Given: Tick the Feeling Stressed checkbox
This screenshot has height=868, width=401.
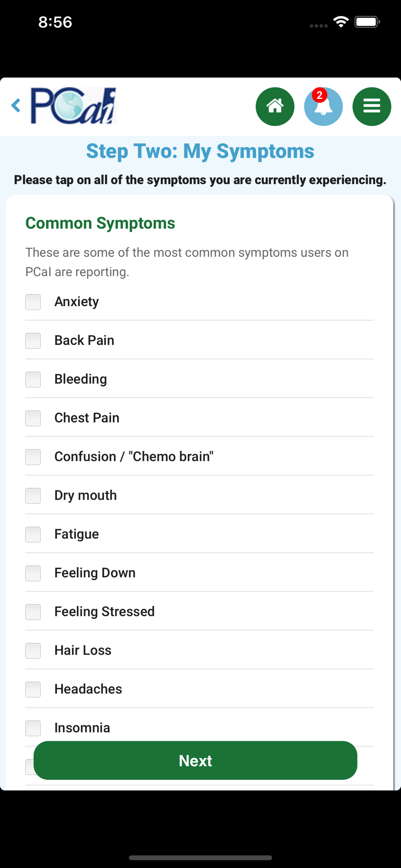Looking at the screenshot, I should 33,612.
